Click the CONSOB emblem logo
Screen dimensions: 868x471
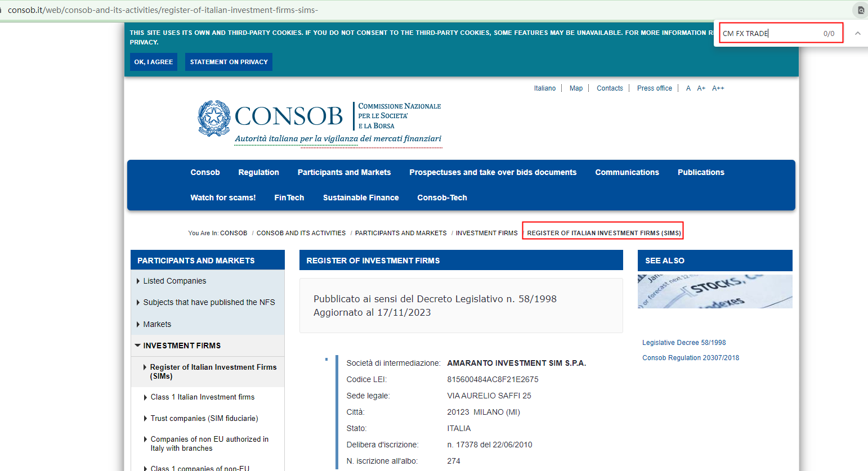[x=214, y=118]
